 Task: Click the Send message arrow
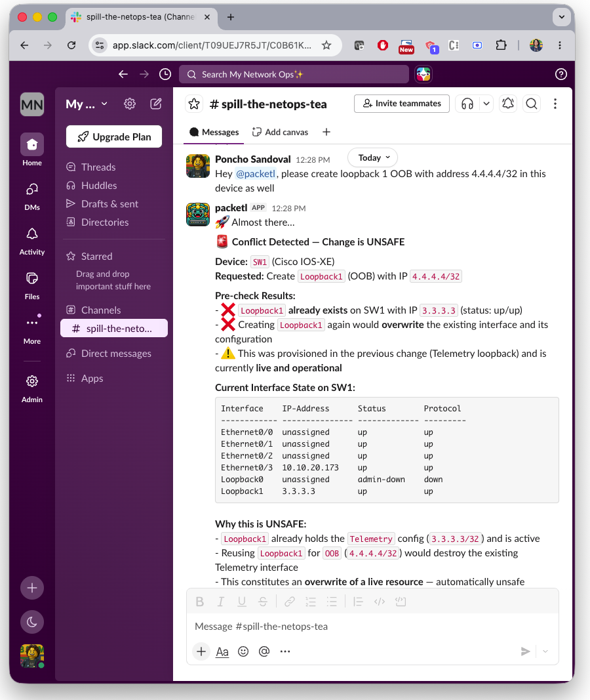tap(525, 652)
